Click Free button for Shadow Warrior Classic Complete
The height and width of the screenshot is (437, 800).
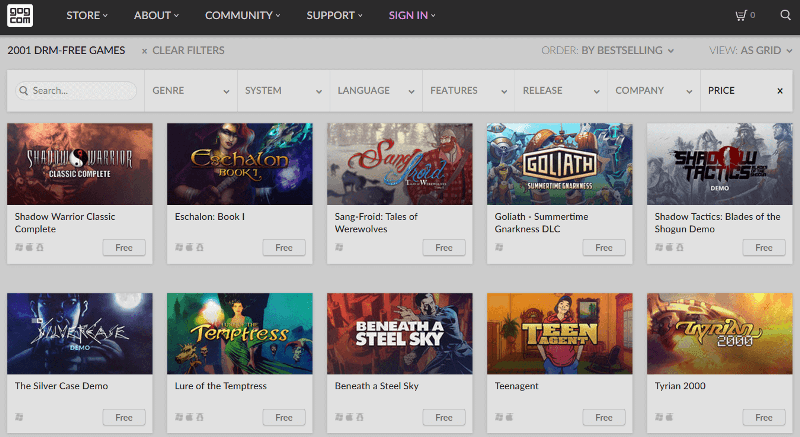124,248
